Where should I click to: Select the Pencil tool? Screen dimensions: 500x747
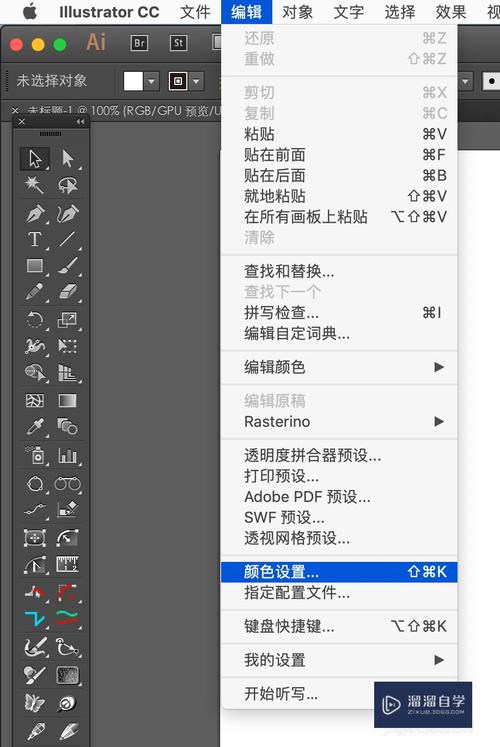(35, 292)
